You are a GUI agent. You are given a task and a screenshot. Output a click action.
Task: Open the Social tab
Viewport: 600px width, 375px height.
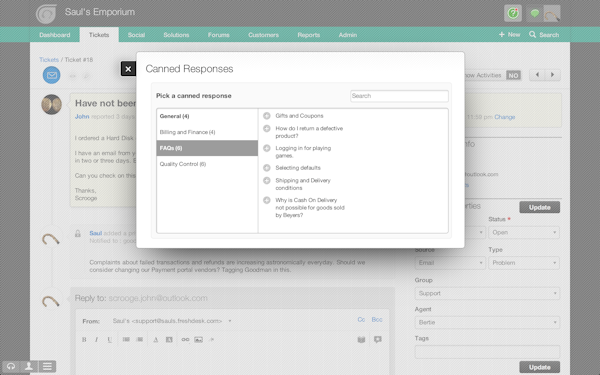(x=136, y=35)
